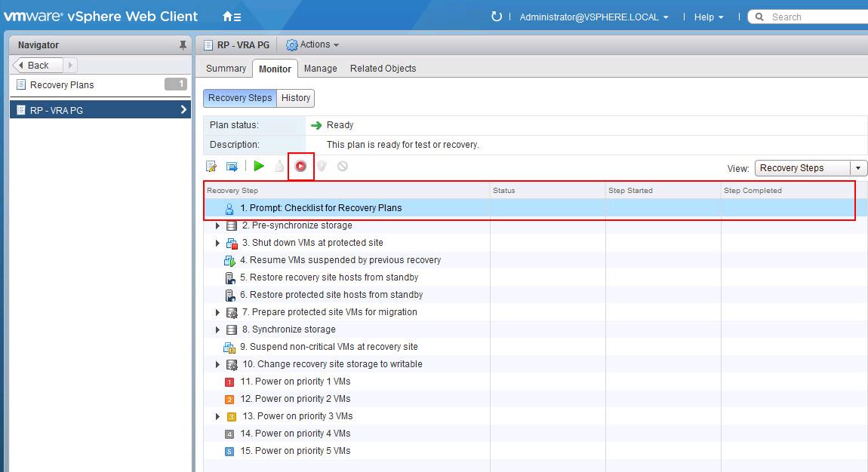Click the greyed-out Cleanup broom icon

tap(279, 166)
